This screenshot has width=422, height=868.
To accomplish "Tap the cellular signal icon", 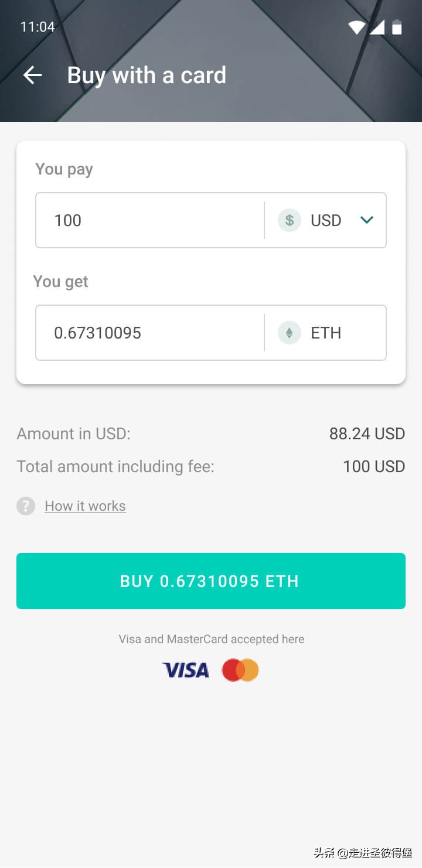I will tap(376, 27).
